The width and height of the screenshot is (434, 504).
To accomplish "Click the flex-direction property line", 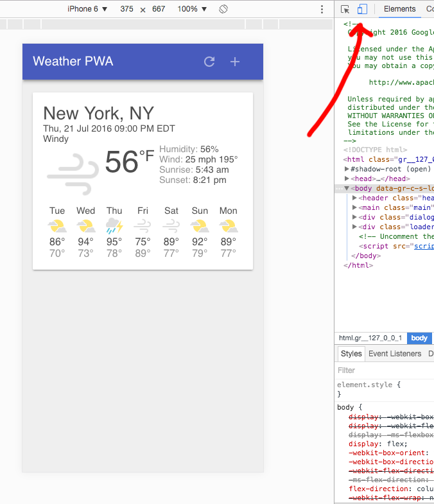I will coord(391,489).
